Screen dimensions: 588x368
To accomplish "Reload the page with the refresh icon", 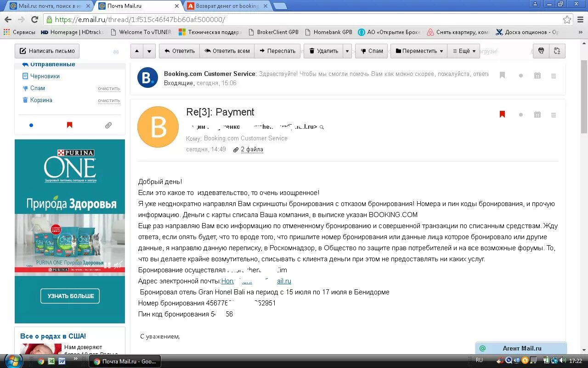I will tap(34, 20).
